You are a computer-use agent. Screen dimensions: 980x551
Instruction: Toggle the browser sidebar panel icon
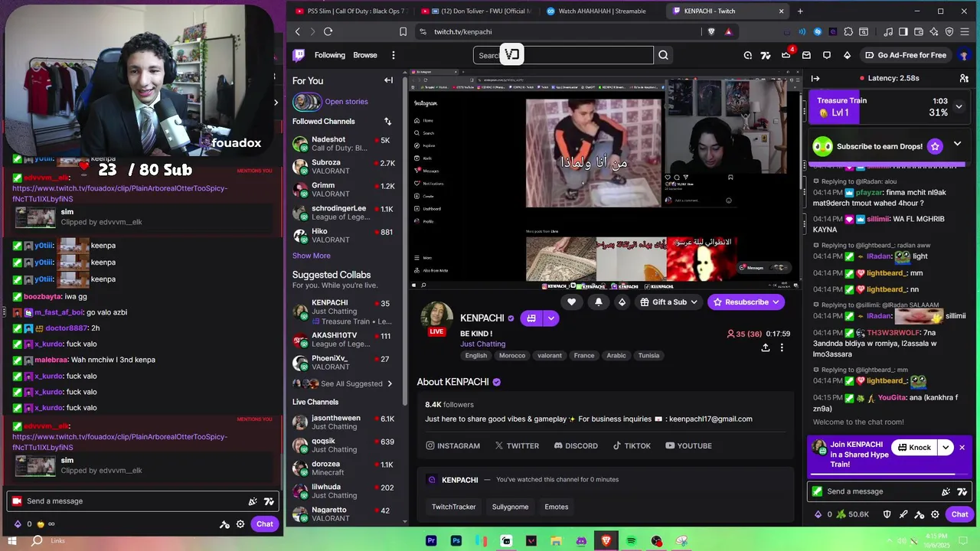[x=903, y=31]
